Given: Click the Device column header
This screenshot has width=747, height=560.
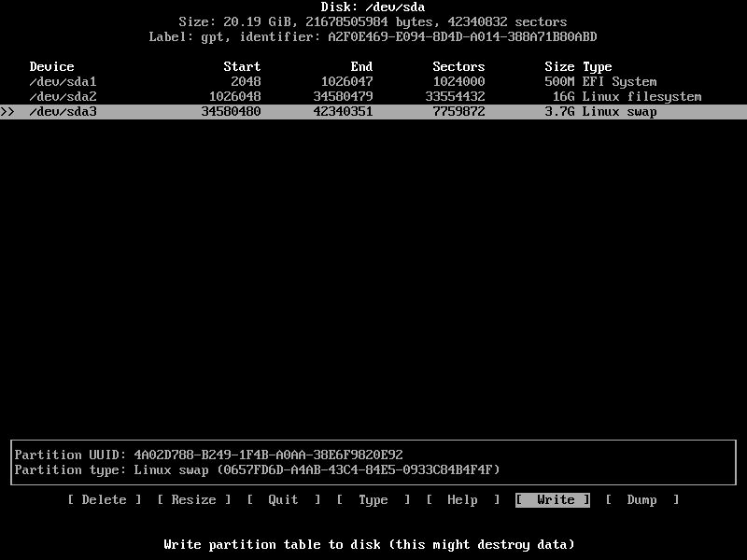Looking at the screenshot, I should [x=51, y=66].
